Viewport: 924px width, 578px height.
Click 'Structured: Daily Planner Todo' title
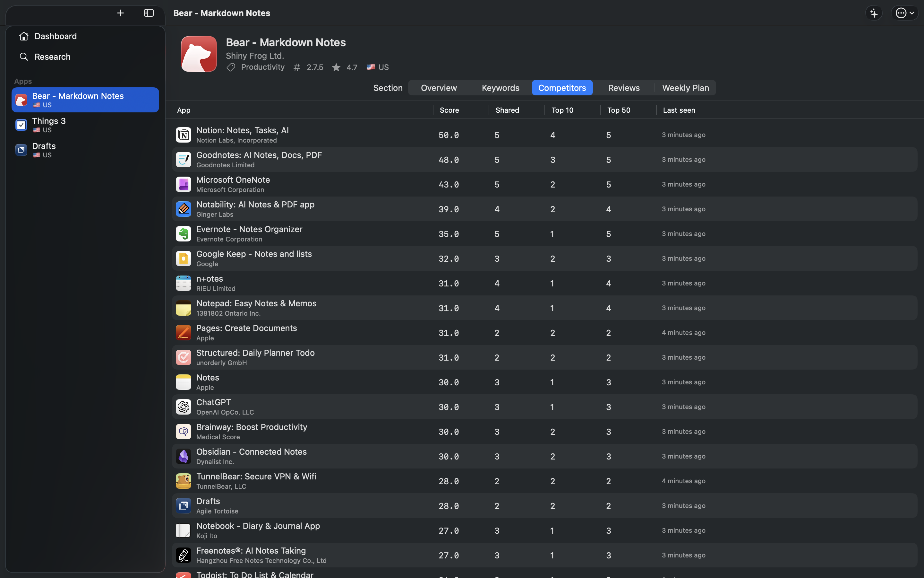click(x=255, y=353)
